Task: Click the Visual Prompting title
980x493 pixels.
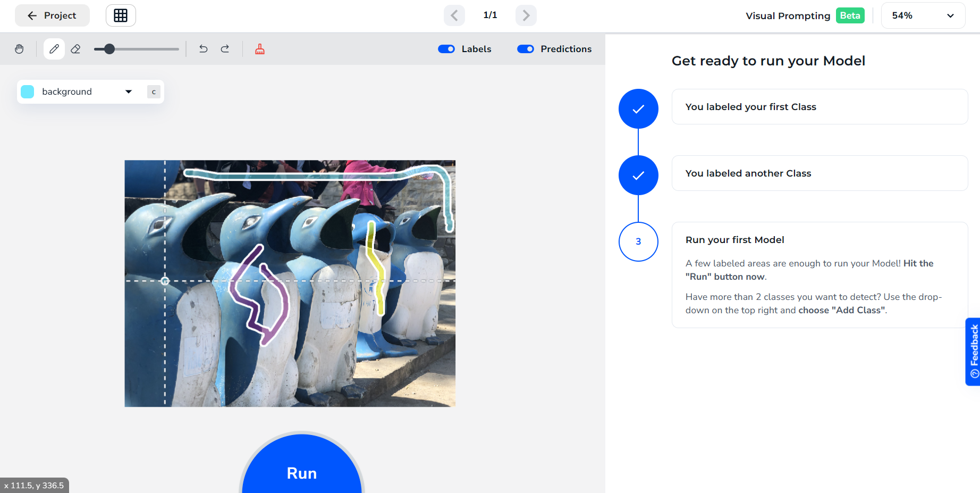Action: (788, 15)
